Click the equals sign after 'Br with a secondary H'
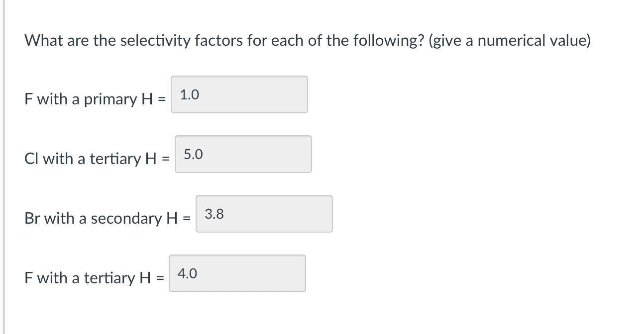 click(x=187, y=219)
